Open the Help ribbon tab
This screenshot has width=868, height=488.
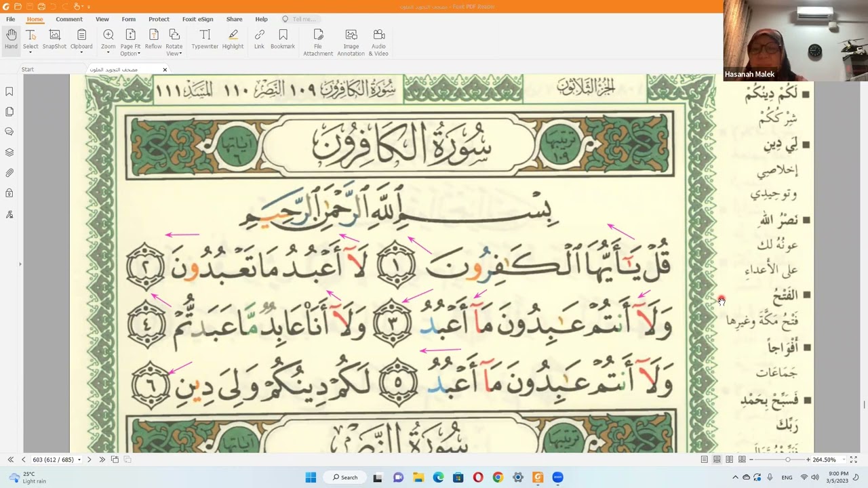(x=261, y=19)
